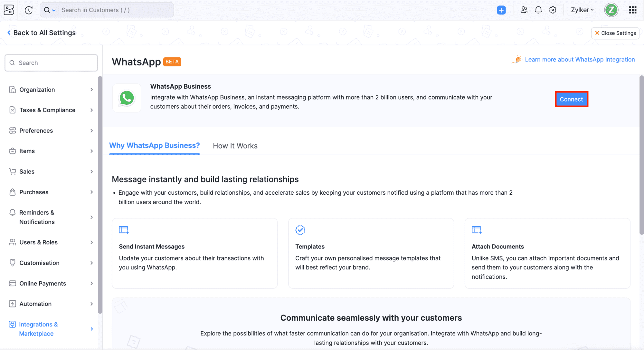Viewport: 644px width, 350px height.
Task: Click the recent activity clock icon
Action: tap(29, 10)
